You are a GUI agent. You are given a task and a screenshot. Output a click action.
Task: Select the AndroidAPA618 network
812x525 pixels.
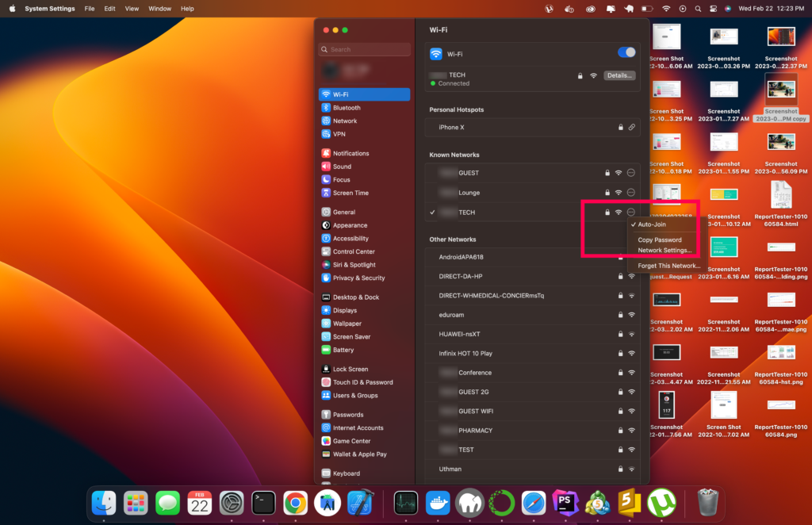pyautogui.click(x=532, y=257)
